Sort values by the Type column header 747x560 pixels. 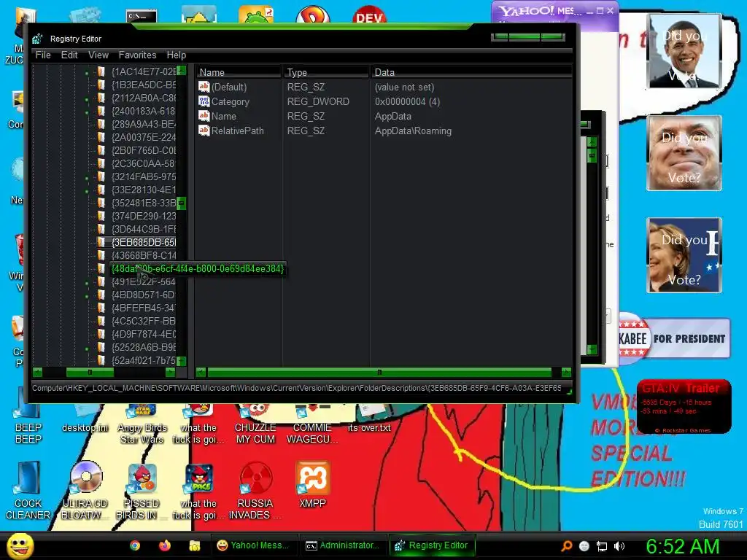click(x=326, y=72)
